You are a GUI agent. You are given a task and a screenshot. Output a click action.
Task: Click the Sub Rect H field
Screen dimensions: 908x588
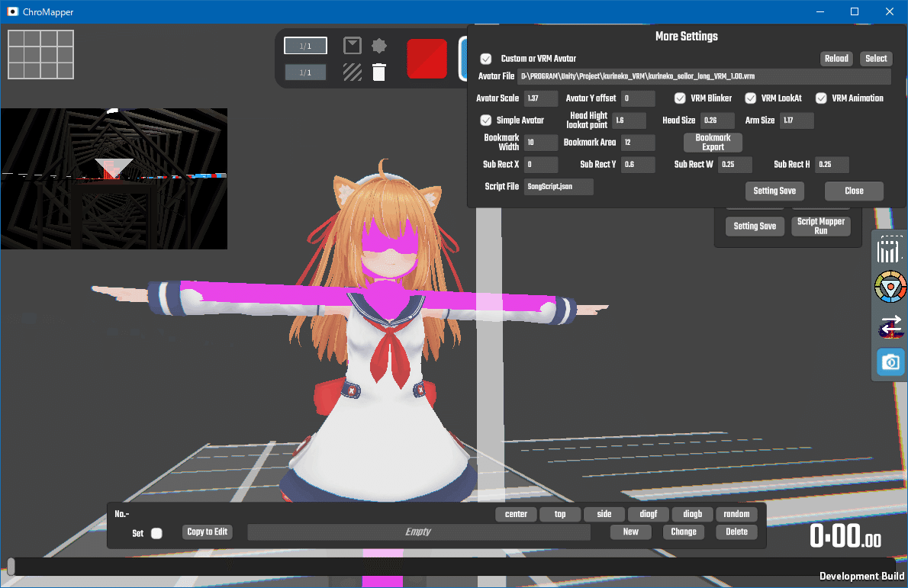[x=832, y=165]
